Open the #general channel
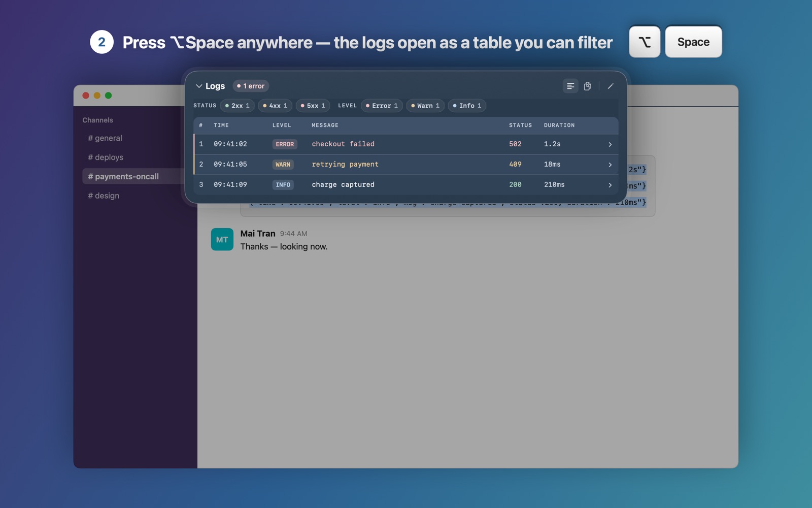This screenshot has width=812, height=508. 105,138
